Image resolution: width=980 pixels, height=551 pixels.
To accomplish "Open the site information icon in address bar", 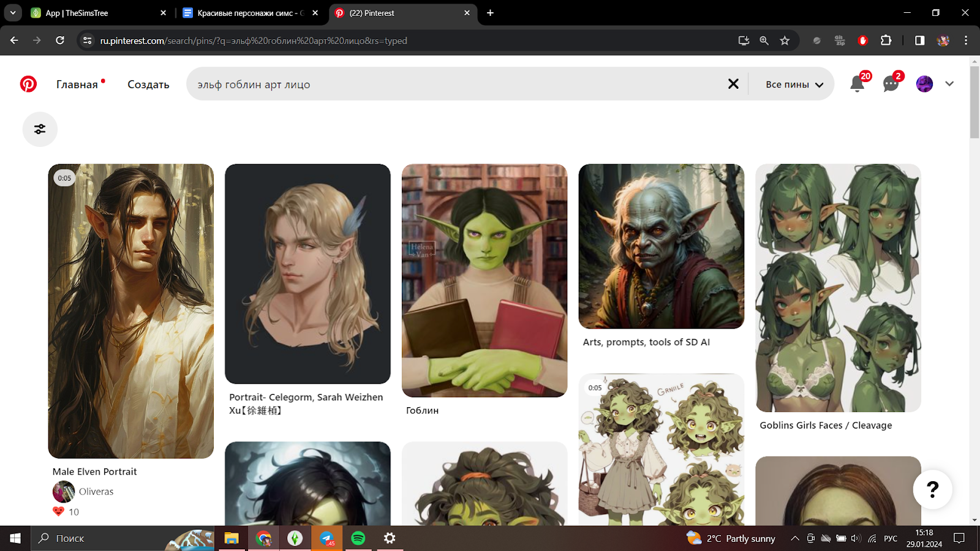I will tap(88, 40).
